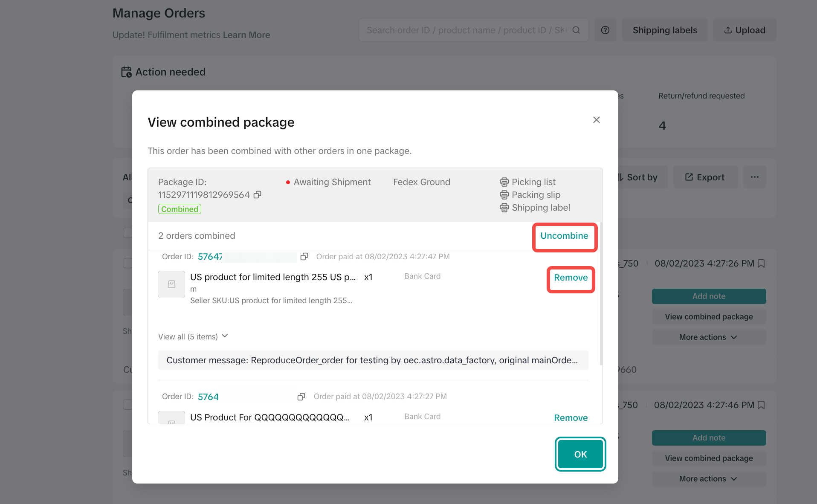
Task: Open the second More actions dropdown
Action: tap(708, 479)
